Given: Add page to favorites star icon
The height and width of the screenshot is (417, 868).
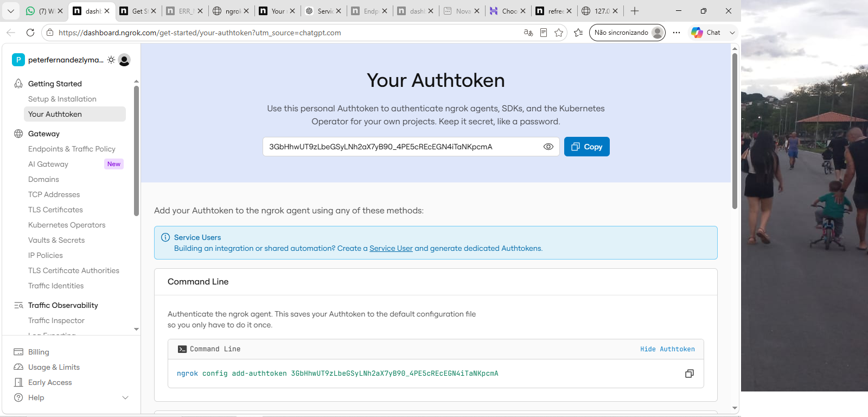Looking at the screenshot, I should click(x=559, y=33).
